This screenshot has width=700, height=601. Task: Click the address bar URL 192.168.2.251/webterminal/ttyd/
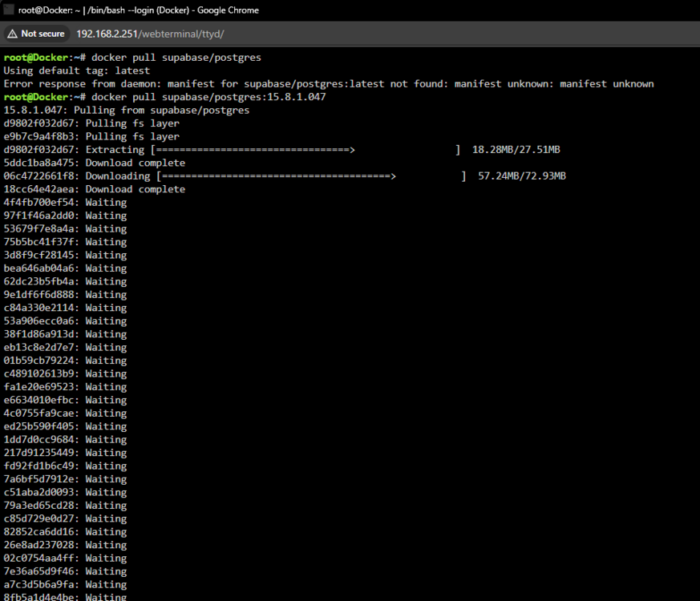(150, 34)
